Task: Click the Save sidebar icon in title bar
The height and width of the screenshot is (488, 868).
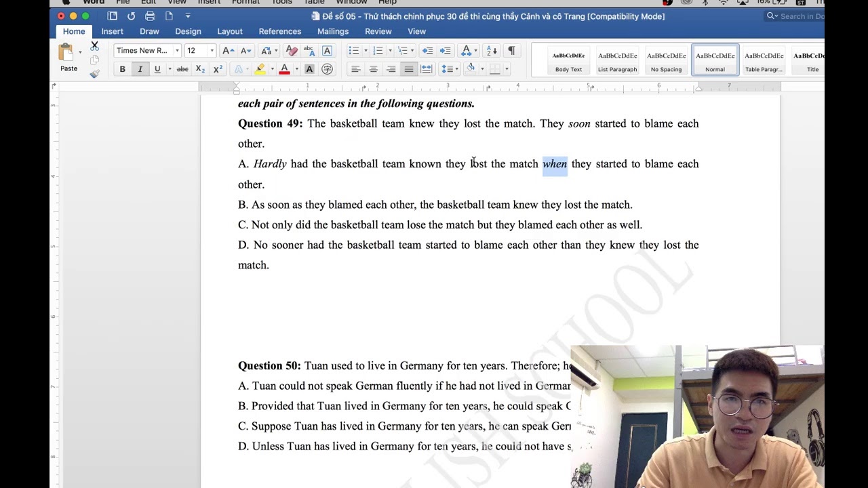Action: [x=112, y=16]
